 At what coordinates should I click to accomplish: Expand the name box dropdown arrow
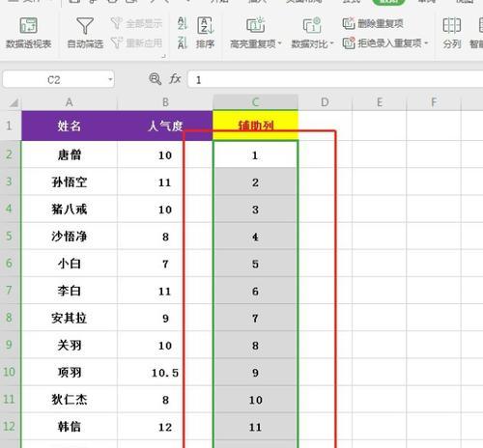[x=110, y=79]
